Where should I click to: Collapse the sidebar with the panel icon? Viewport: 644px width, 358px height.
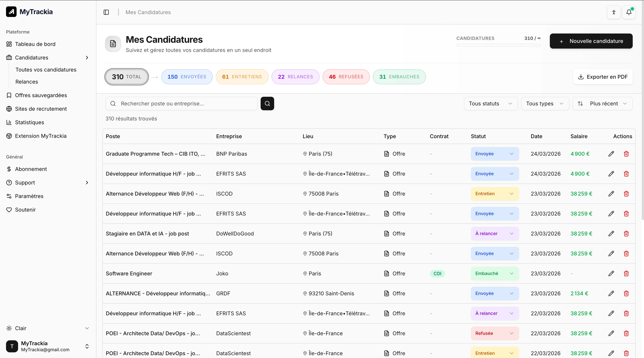106,12
